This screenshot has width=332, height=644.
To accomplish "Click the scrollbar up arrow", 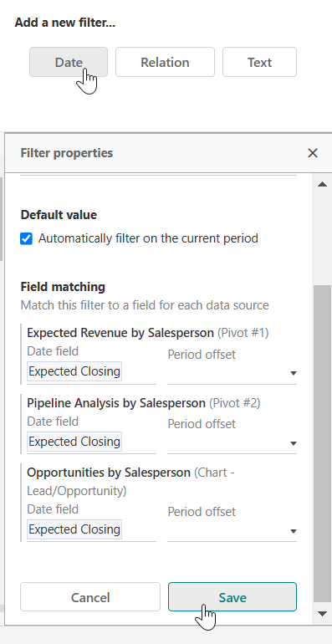I will (323, 184).
